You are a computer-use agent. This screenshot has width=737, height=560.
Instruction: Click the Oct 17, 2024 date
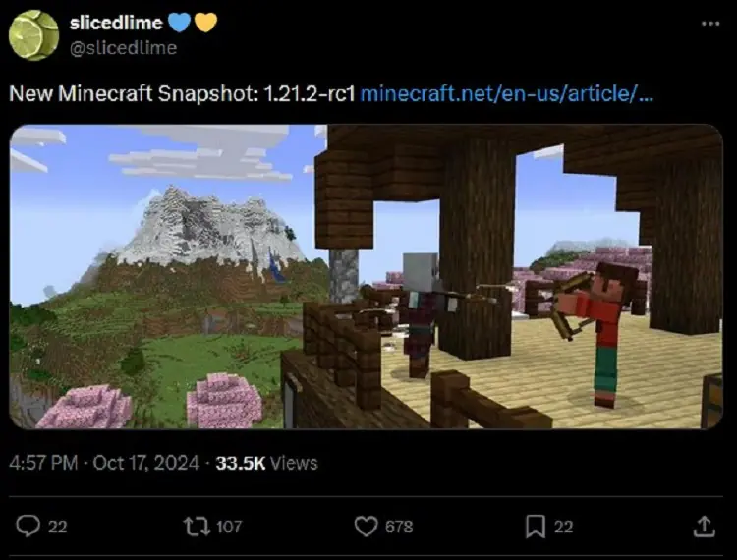tap(146, 463)
